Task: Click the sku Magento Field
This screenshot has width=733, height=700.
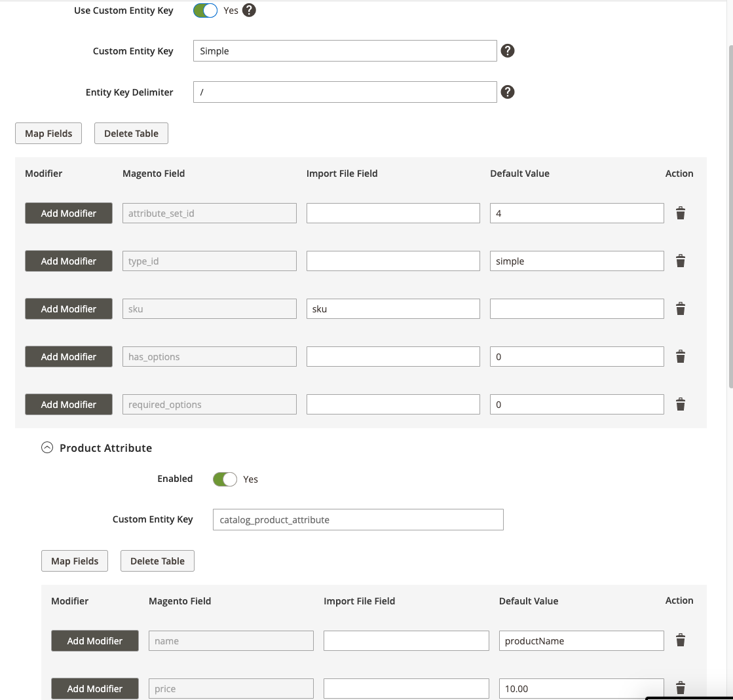Action: point(210,308)
